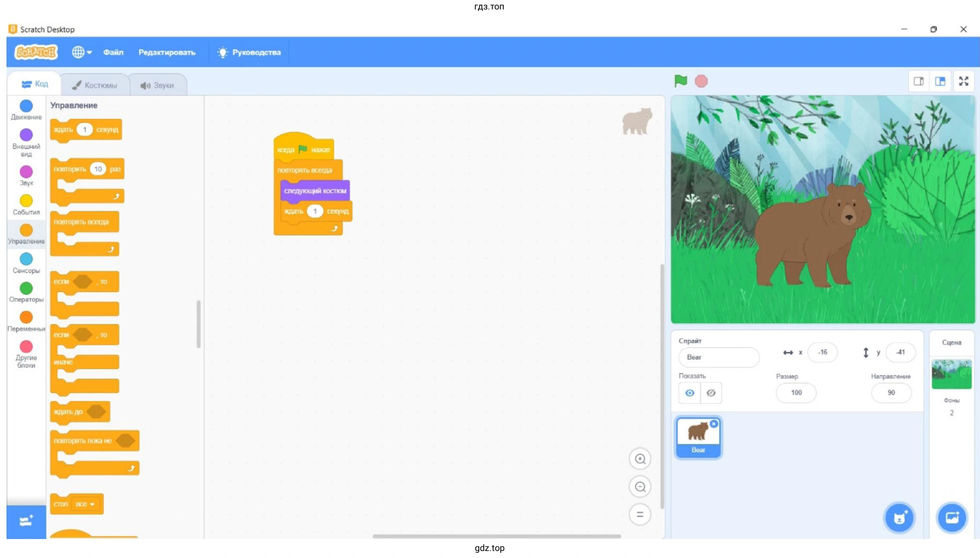Reset workspace zoom with equals icon
Viewport: 980px width, 558px height.
(640, 515)
